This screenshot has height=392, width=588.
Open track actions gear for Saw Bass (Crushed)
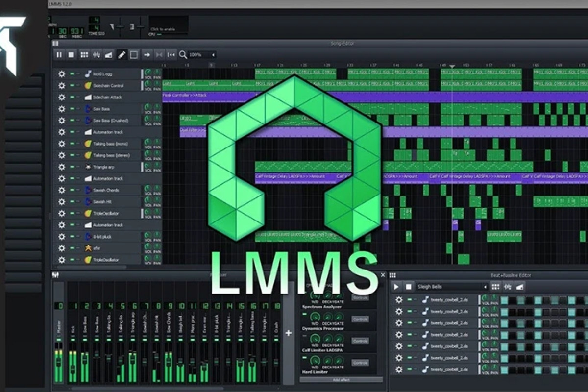tap(61, 121)
